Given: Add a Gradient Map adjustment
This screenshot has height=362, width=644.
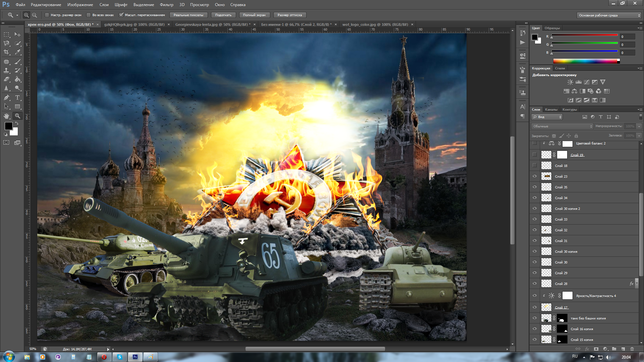Looking at the screenshot, I should pos(603,100).
